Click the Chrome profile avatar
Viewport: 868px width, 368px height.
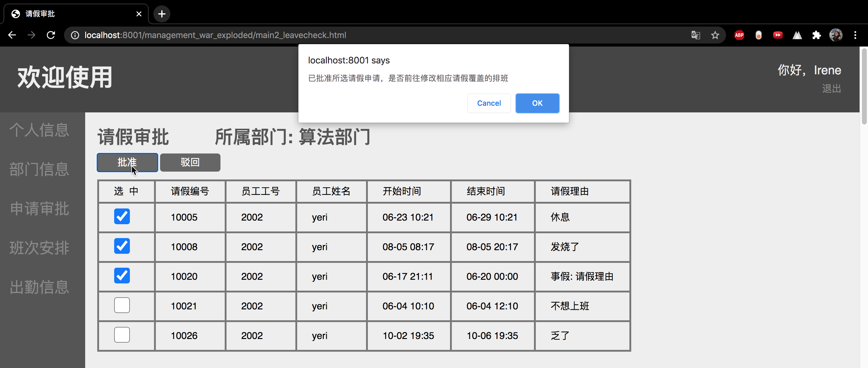pos(836,35)
